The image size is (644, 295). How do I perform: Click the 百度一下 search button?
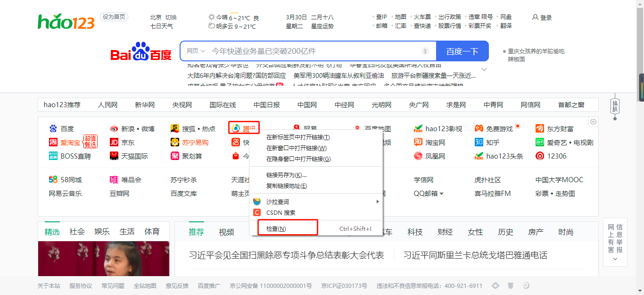(462, 51)
